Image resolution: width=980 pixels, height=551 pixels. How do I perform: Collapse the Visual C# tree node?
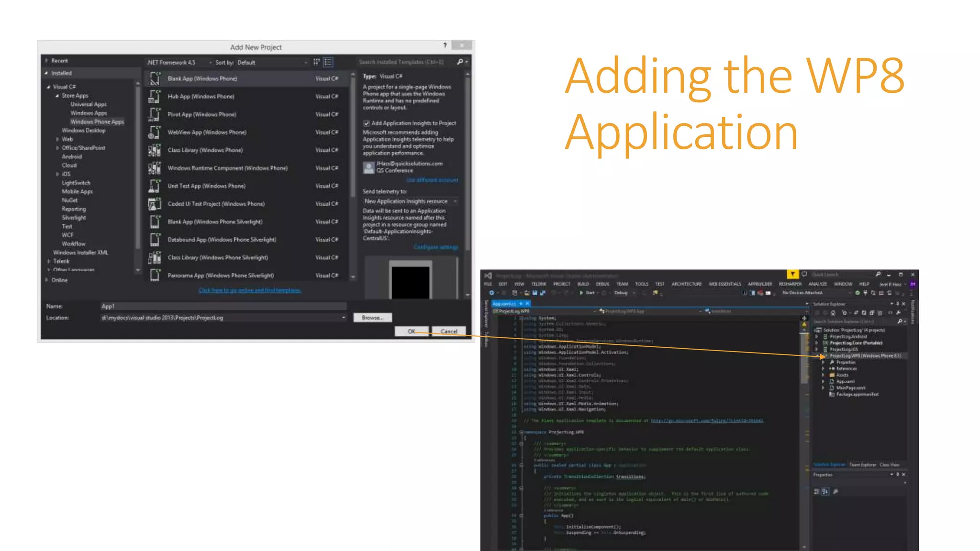pos(48,87)
